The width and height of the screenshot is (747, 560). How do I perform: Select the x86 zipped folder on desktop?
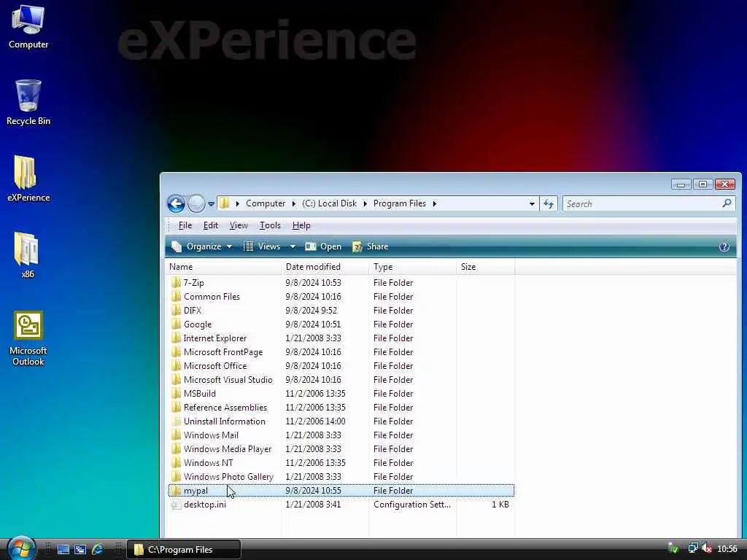[x=28, y=254]
